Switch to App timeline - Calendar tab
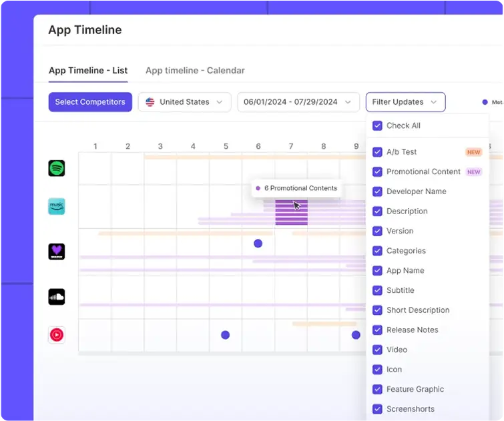Image resolution: width=504 pixels, height=421 pixels. [x=195, y=70]
